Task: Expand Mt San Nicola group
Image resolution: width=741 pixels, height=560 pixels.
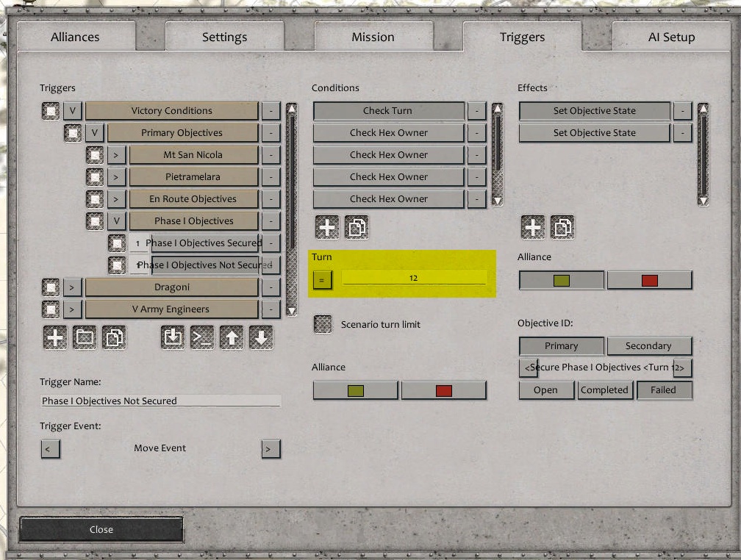Action: pyautogui.click(x=117, y=155)
